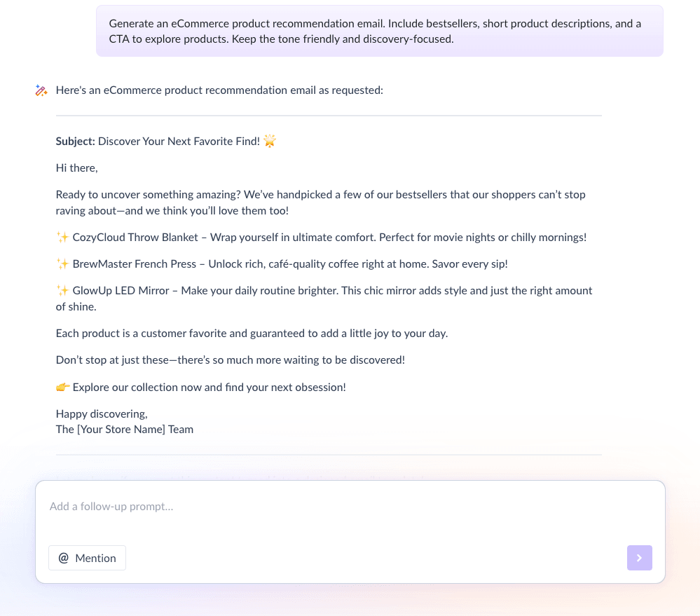Select the Your Store Name placeholder text
Viewport: 700px width, 616px height.
pyautogui.click(x=124, y=429)
